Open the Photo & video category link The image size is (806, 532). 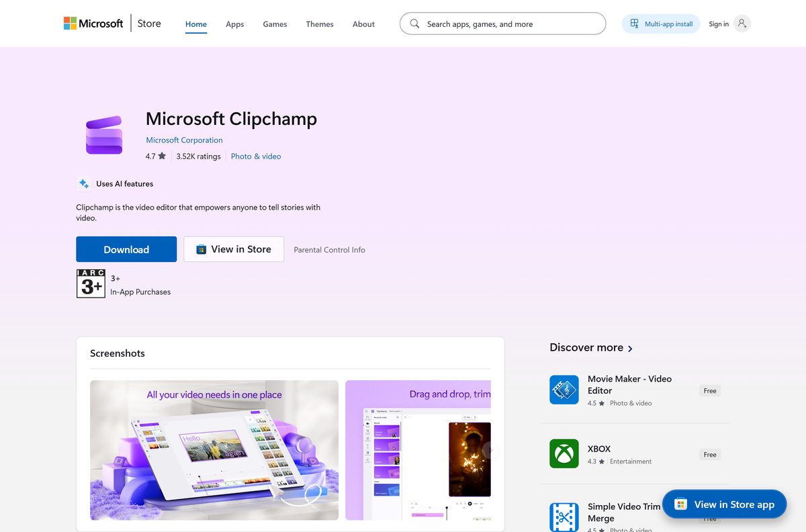[x=256, y=157]
